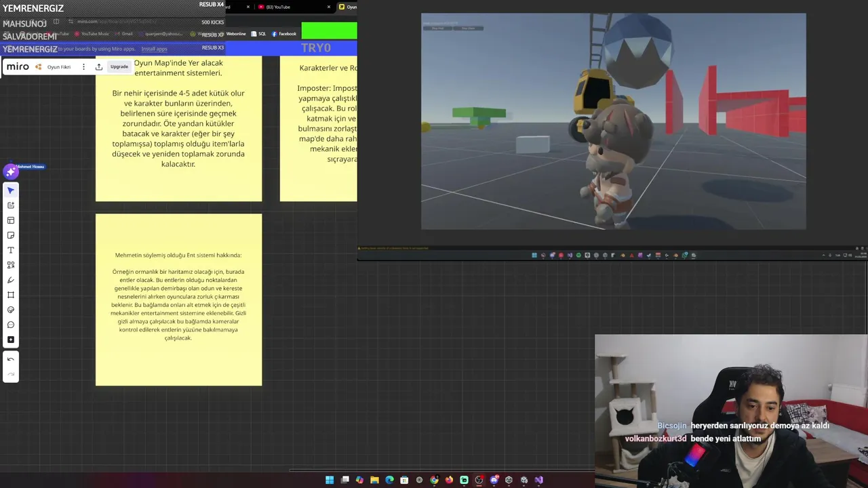
Task: Select the Karakterler ve Roller sticky note
Action: click(319, 129)
